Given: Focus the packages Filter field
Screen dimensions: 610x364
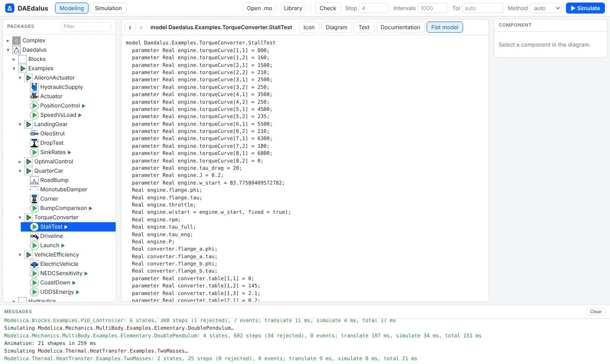Looking at the screenshot, I should (x=86, y=26).
